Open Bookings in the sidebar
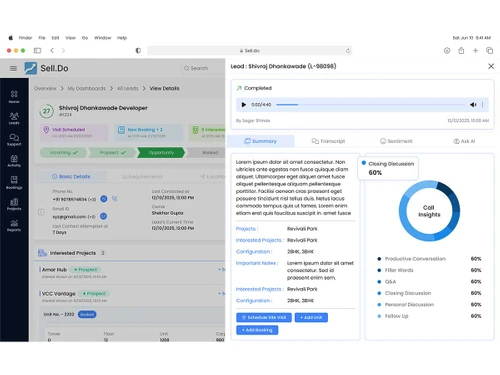This screenshot has width=500, height=375. [14, 183]
